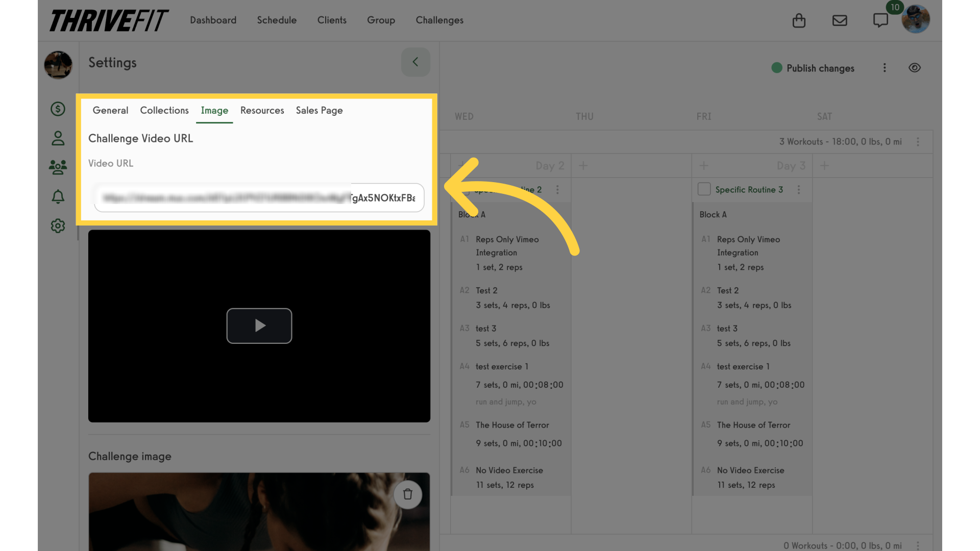Image resolution: width=980 pixels, height=551 pixels.
Task: Check the Specific Routine 3 checkbox
Action: click(704, 189)
